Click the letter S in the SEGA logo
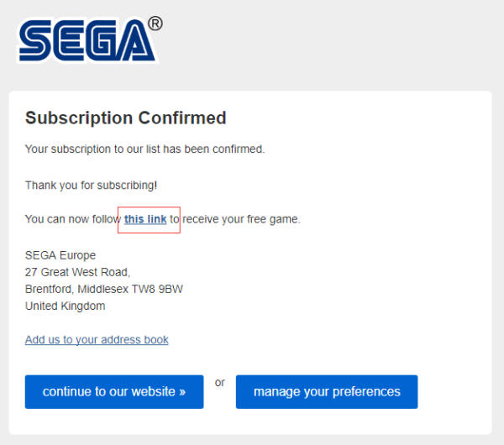The height and width of the screenshot is (445, 504). coord(34,40)
